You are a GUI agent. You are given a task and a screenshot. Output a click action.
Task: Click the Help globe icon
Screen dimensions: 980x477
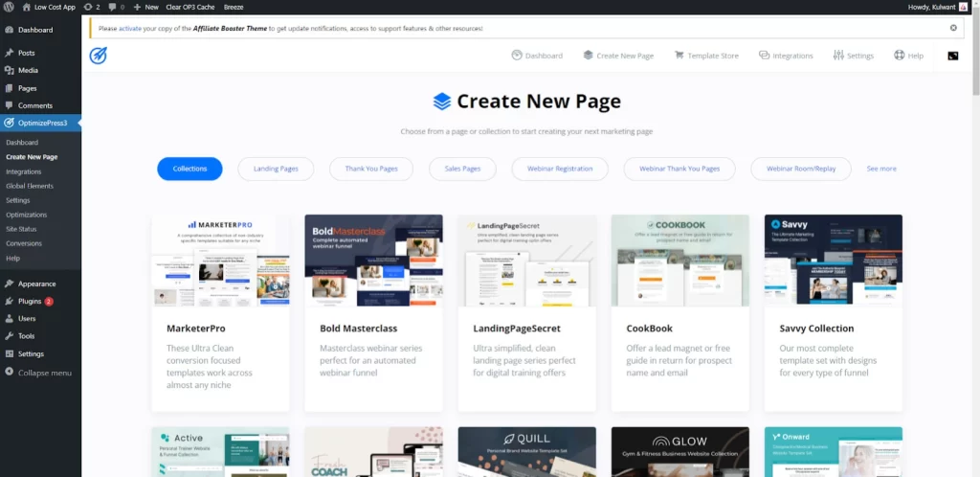[899, 55]
